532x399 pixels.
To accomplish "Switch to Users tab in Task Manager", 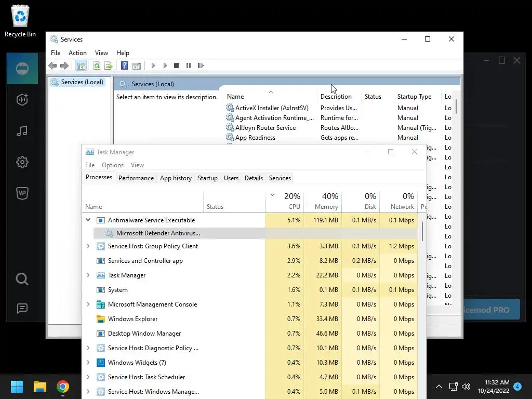I will click(x=231, y=178).
